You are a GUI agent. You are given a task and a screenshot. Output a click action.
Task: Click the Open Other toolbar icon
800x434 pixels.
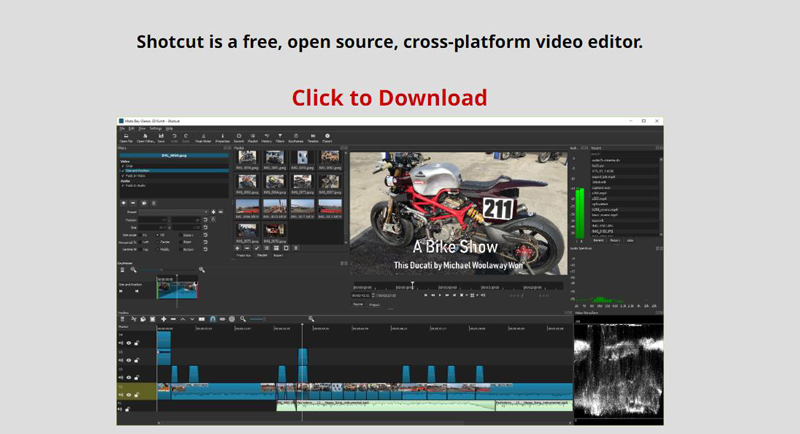(146, 138)
